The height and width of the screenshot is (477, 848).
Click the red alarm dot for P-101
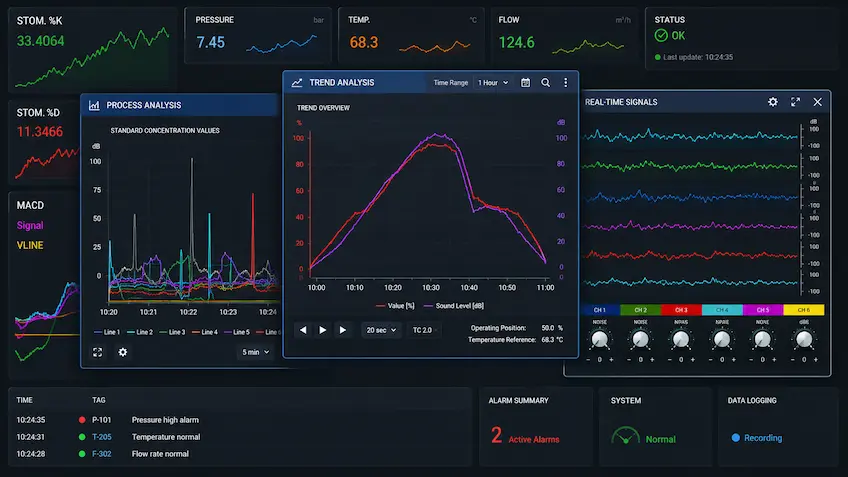point(82,420)
